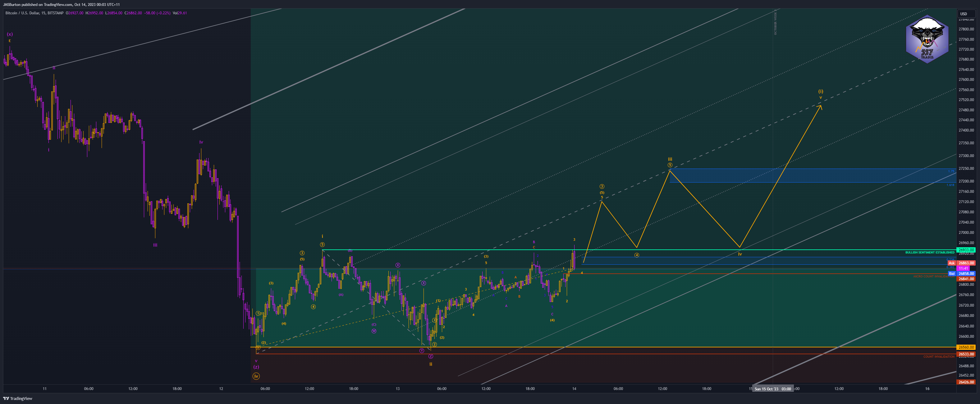Click the low value L26854.00
Image resolution: width=980 pixels, height=404 pixels.
[114, 13]
